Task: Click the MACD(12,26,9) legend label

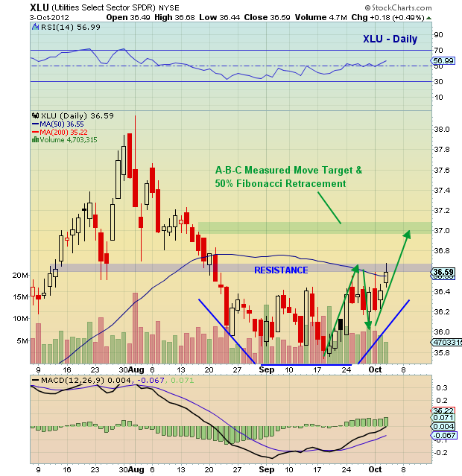Action: [72, 380]
